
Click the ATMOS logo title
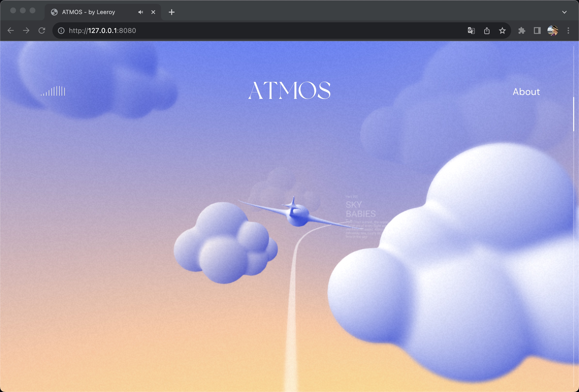[x=289, y=90]
